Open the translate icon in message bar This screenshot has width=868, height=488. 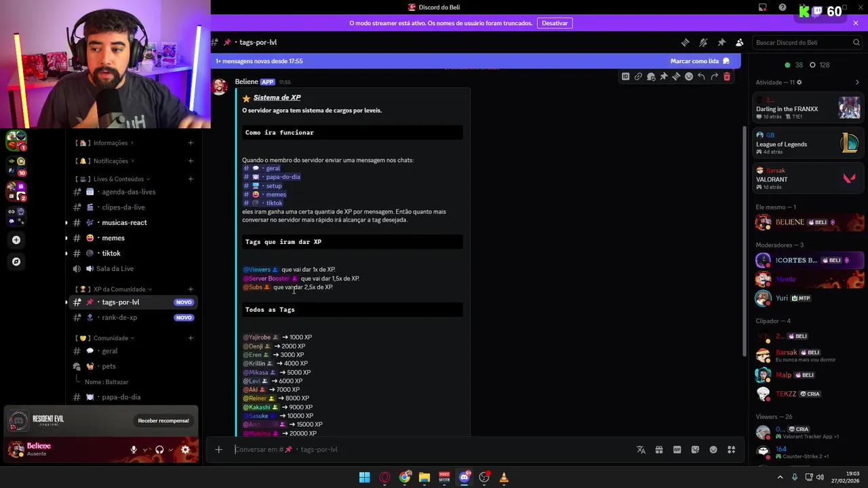coord(641,449)
